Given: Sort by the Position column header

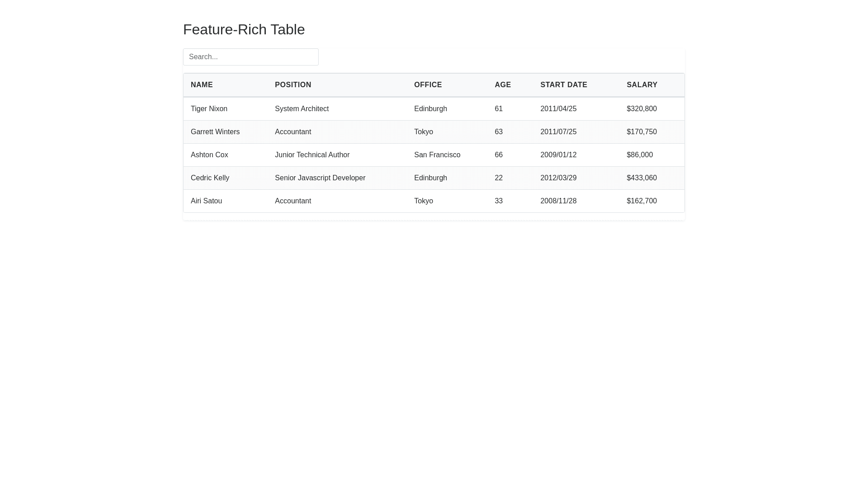Looking at the screenshot, I should tap(293, 85).
